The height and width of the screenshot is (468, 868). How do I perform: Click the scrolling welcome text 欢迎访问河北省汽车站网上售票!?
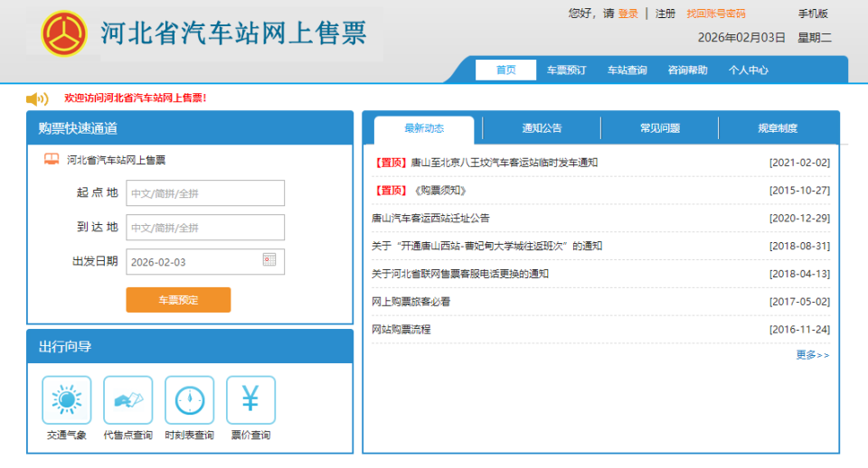pyautogui.click(x=135, y=98)
